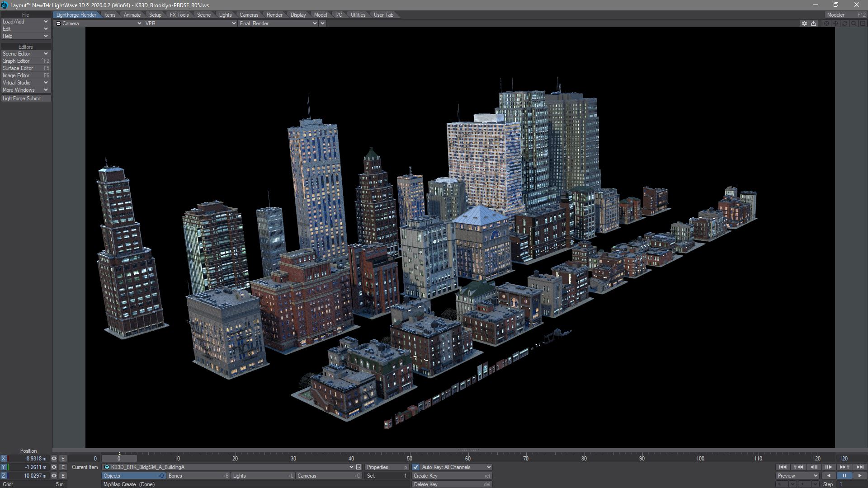Step back one frame
This screenshot has height=488, width=868.
[x=814, y=467]
